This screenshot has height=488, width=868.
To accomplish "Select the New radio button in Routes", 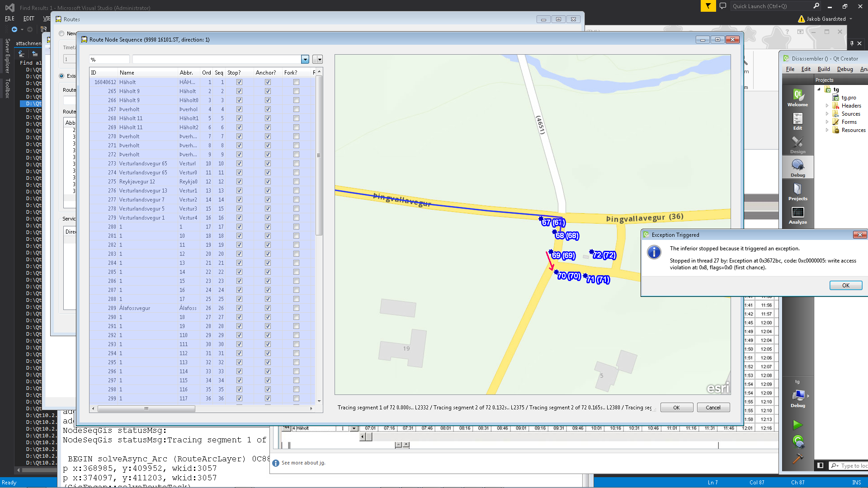I will [61, 33].
